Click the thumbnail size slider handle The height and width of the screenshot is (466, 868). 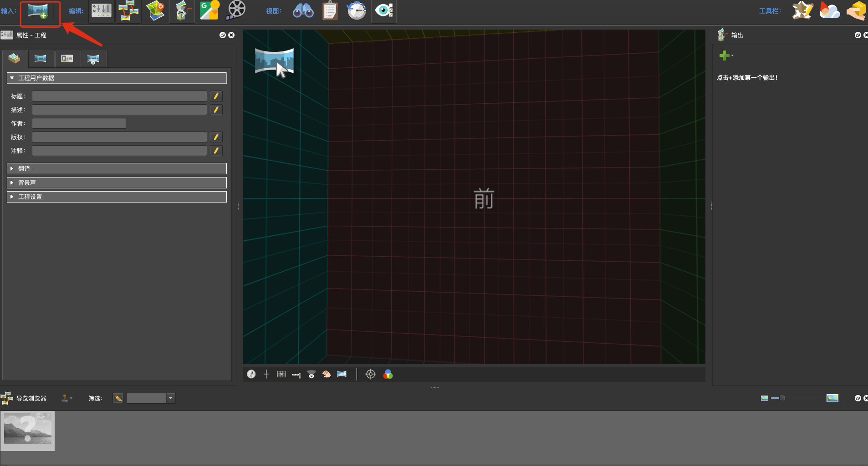click(782, 398)
